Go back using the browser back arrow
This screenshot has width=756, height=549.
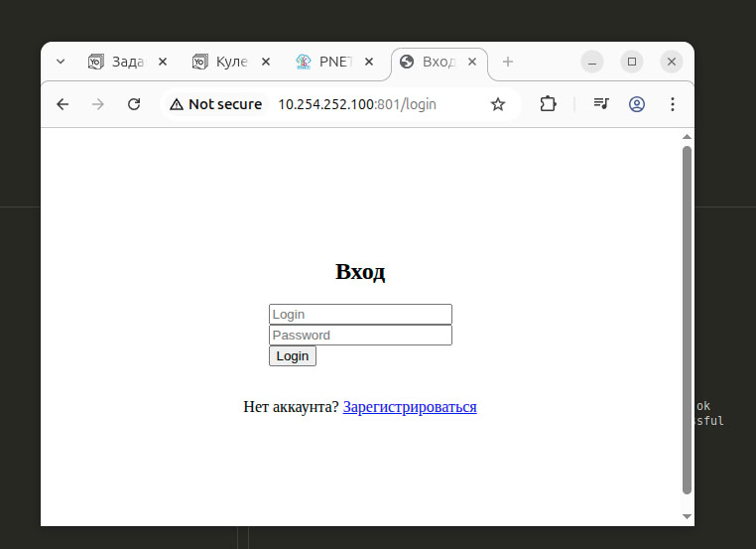(63, 104)
